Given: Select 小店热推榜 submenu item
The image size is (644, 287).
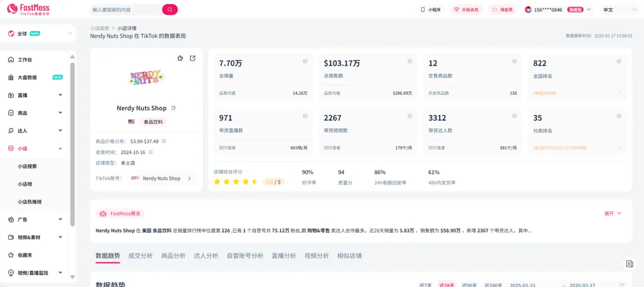Looking at the screenshot, I should pos(30,202).
